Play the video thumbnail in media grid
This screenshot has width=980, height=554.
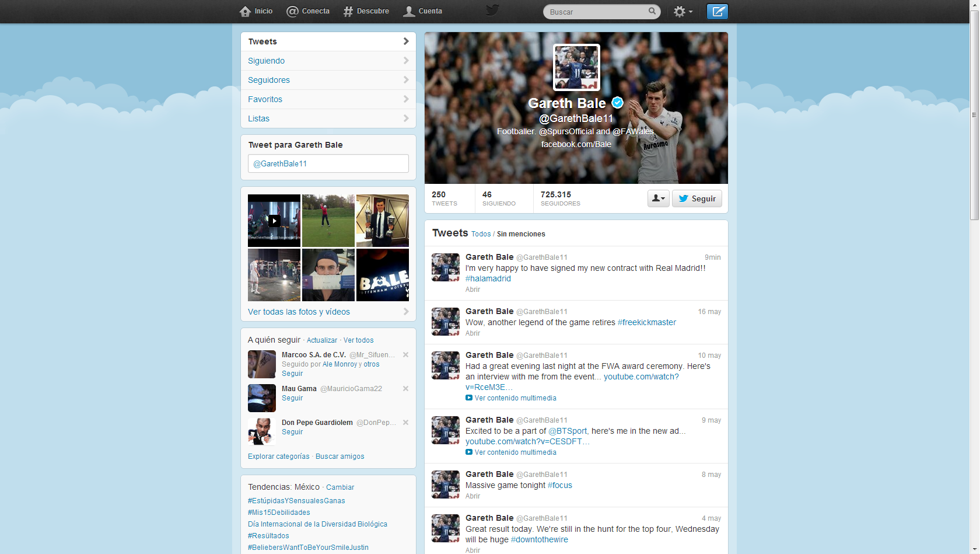[274, 221]
